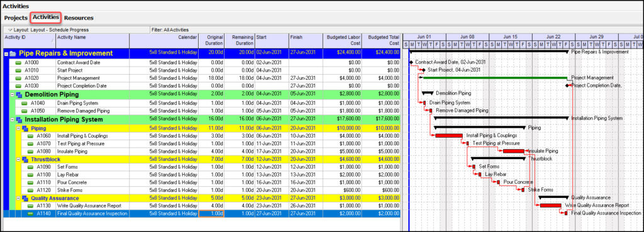Viewport: 644px width, 232px height.
Task: Click the activity icon for A1000
Action: 18,63
